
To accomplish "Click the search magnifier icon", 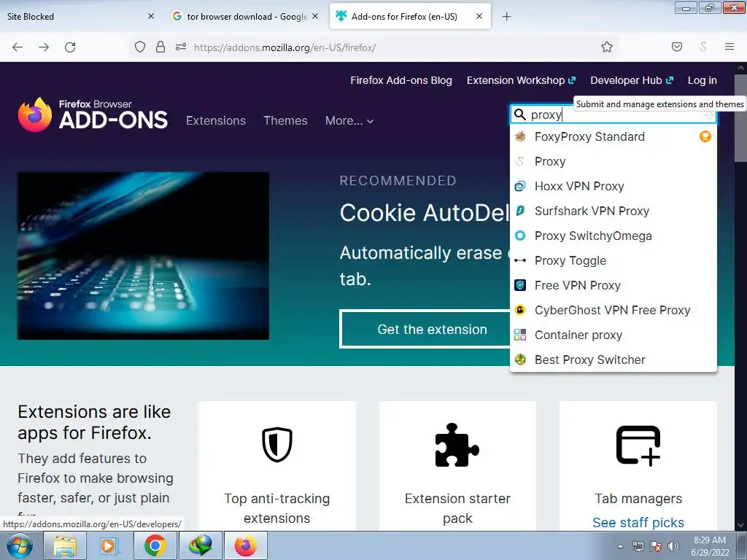I will point(519,114).
